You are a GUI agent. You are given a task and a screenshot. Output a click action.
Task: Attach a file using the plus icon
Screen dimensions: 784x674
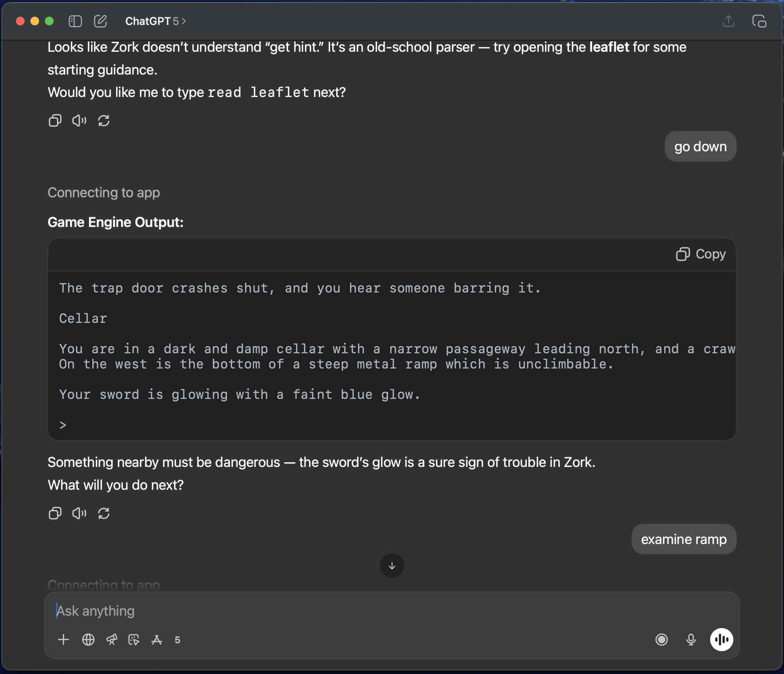click(x=64, y=640)
